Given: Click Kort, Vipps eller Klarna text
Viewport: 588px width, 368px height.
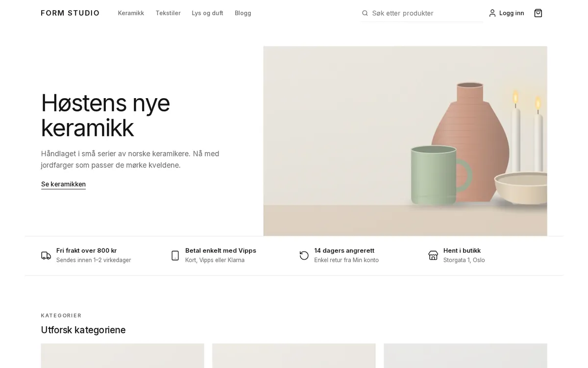Looking at the screenshot, I should click(215, 260).
